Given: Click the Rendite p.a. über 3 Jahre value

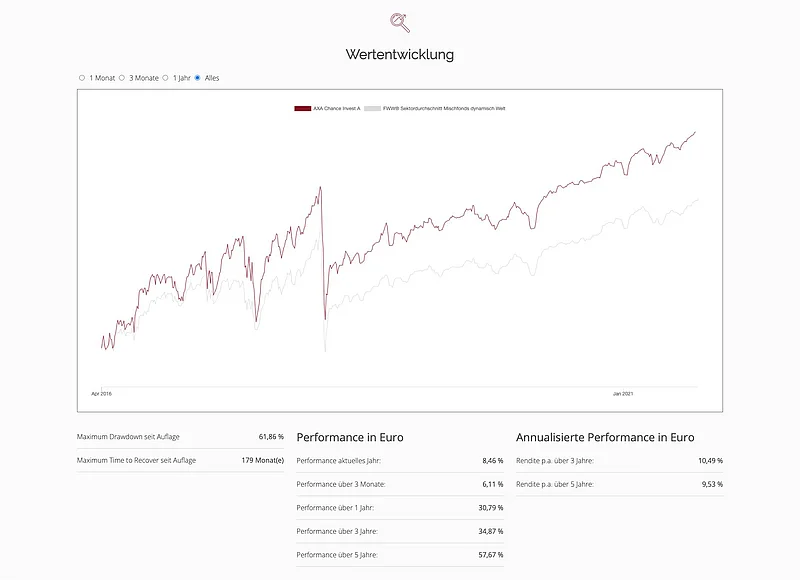Looking at the screenshot, I should [711, 461].
